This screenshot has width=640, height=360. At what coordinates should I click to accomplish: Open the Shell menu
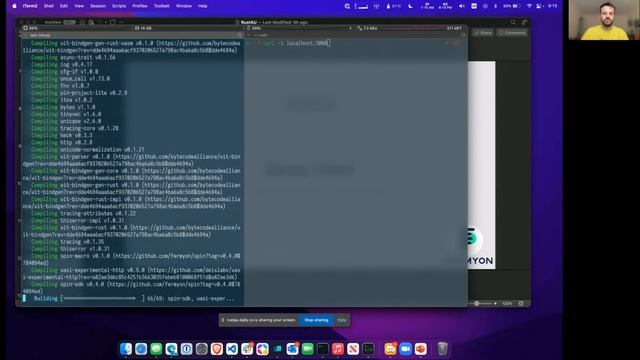49,6
